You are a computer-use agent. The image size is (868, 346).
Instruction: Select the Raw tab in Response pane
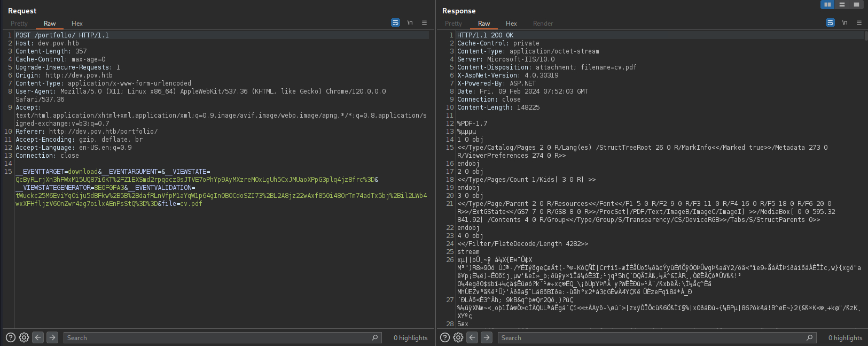(484, 24)
